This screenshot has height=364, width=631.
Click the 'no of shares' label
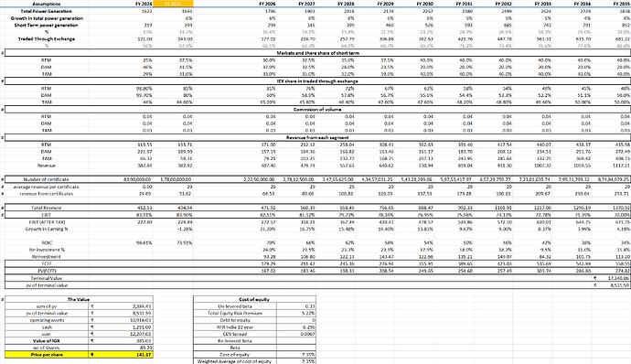47,348
